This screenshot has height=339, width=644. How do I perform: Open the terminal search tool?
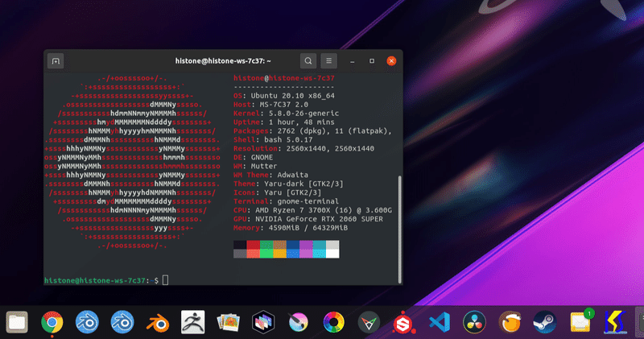pos(308,61)
